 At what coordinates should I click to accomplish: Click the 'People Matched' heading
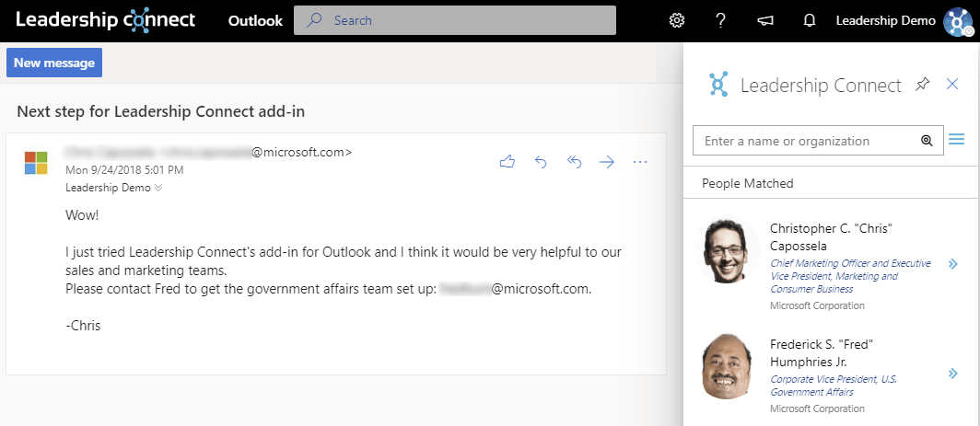click(748, 184)
